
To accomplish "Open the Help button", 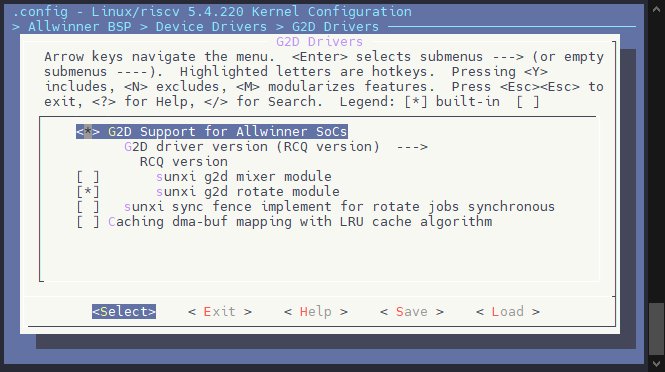I will click(x=316, y=311).
